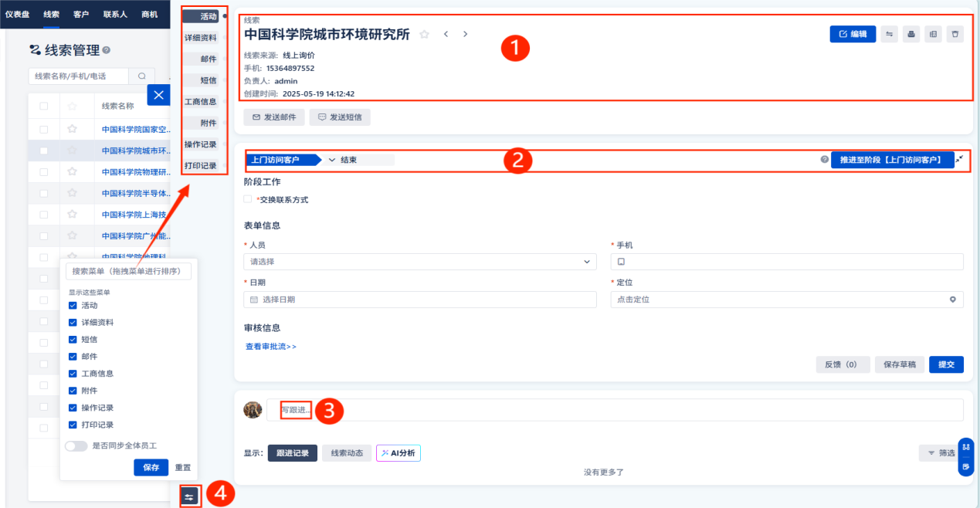Click 发送邮件 button
The height and width of the screenshot is (508, 980).
(274, 117)
